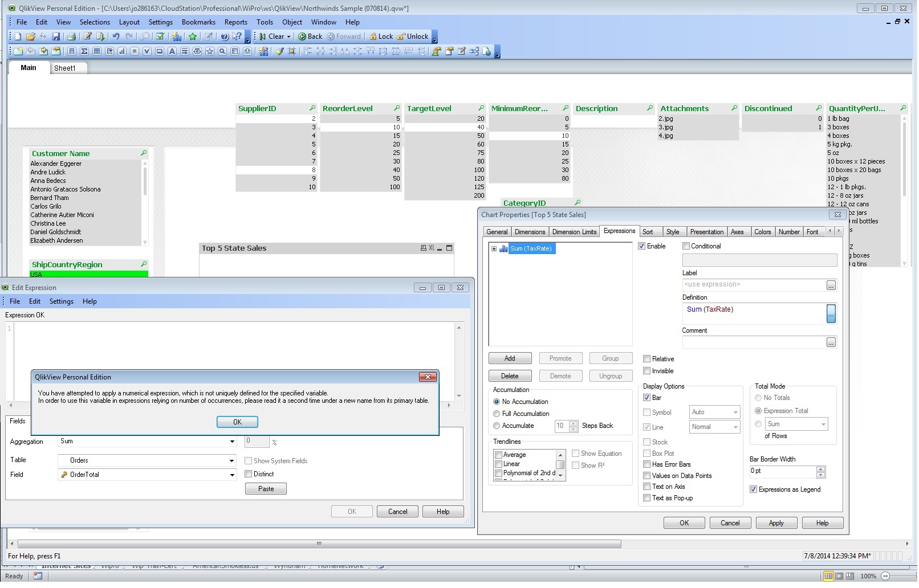Click search icon on Customer Name listbox
Viewport: 919px width, 588px height.
[144, 153]
